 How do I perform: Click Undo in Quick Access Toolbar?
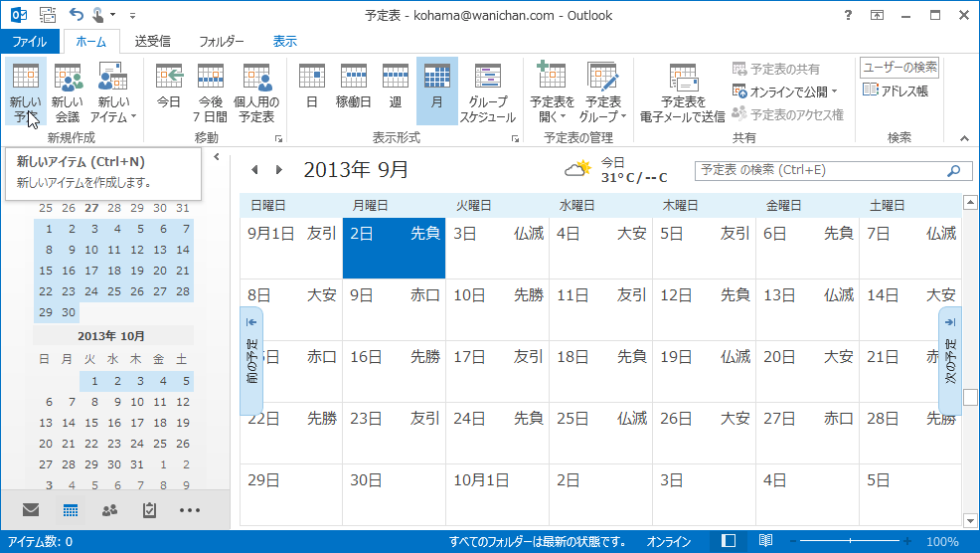click(77, 14)
